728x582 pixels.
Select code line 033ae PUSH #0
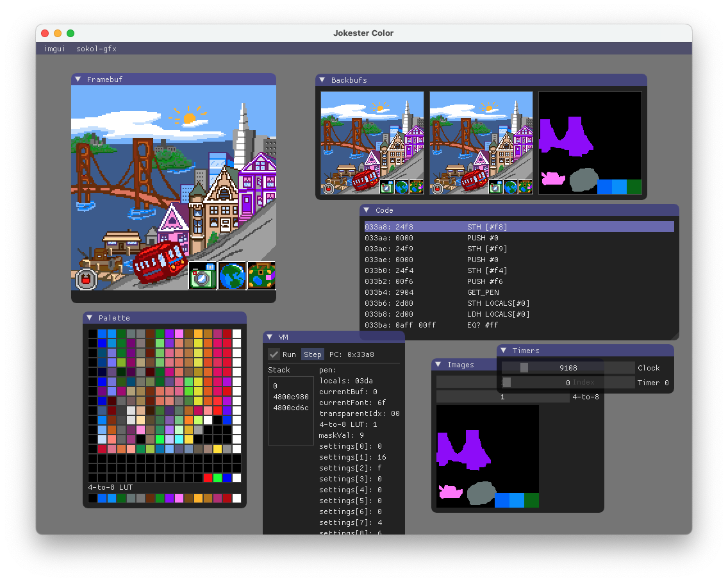[x=519, y=260]
